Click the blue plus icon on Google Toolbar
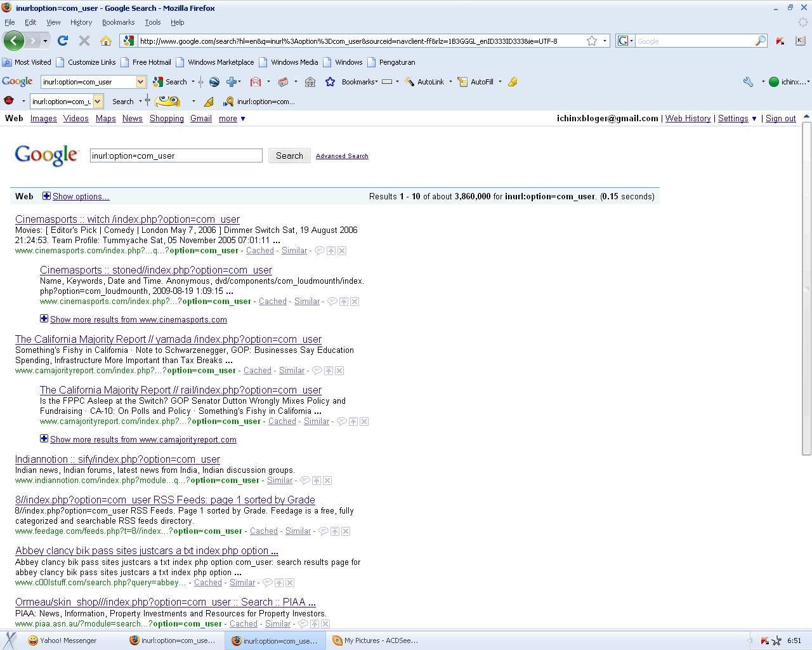812x650 pixels. pos(232,82)
